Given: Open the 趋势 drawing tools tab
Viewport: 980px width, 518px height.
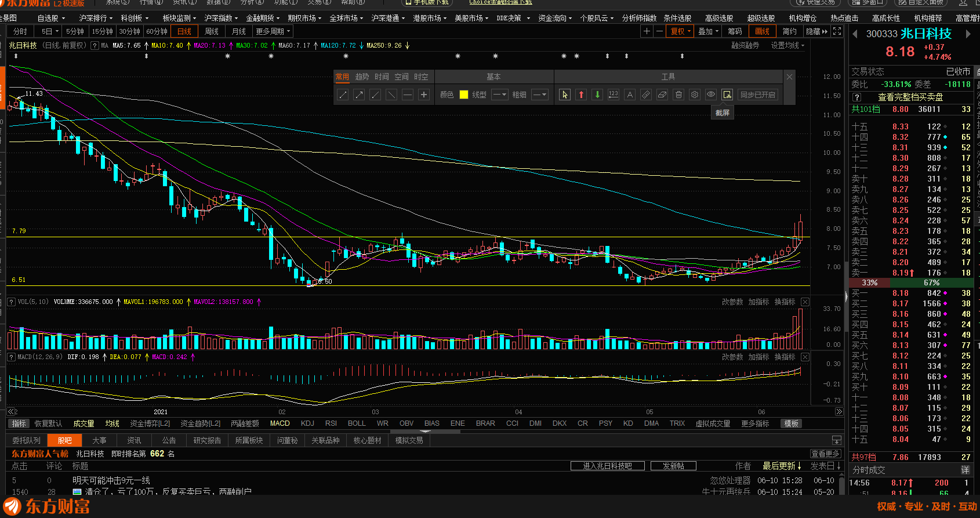Looking at the screenshot, I should (362, 77).
